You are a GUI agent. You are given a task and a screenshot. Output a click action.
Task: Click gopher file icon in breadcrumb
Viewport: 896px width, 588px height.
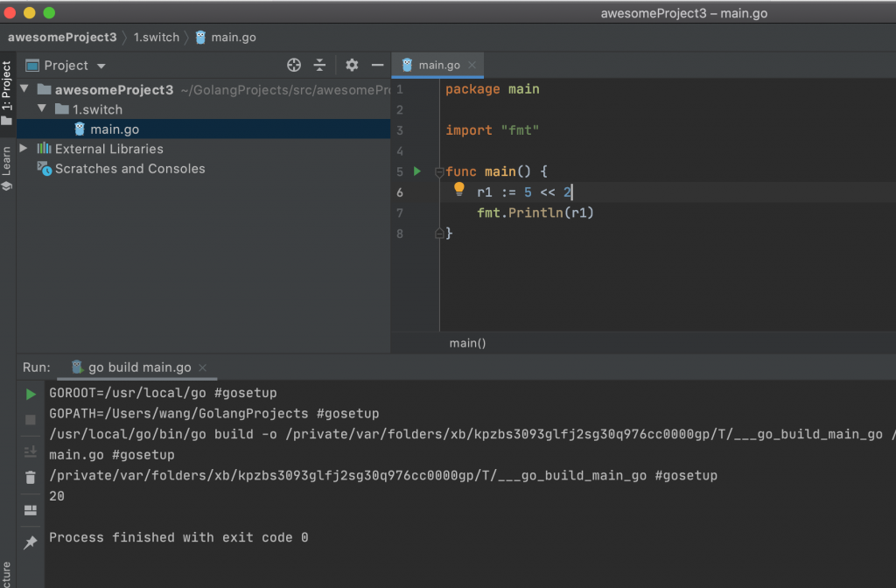click(x=200, y=37)
